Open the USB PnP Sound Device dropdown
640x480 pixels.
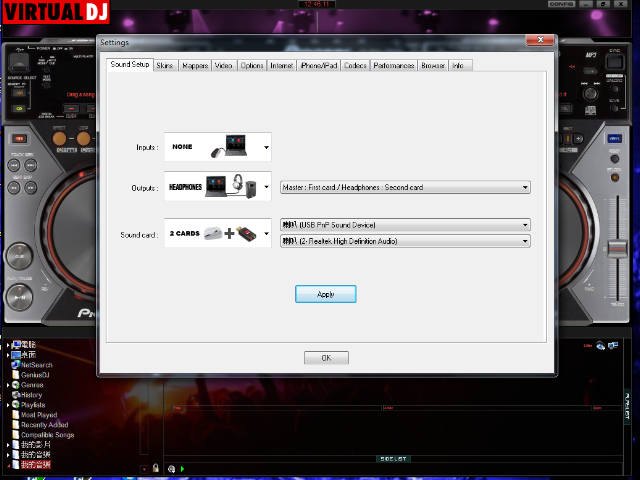[405, 225]
